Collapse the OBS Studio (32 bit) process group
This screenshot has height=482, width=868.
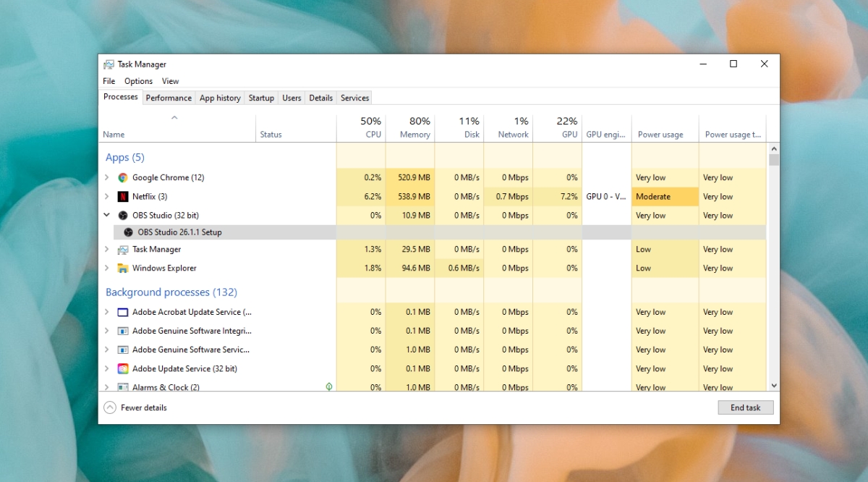pos(106,215)
